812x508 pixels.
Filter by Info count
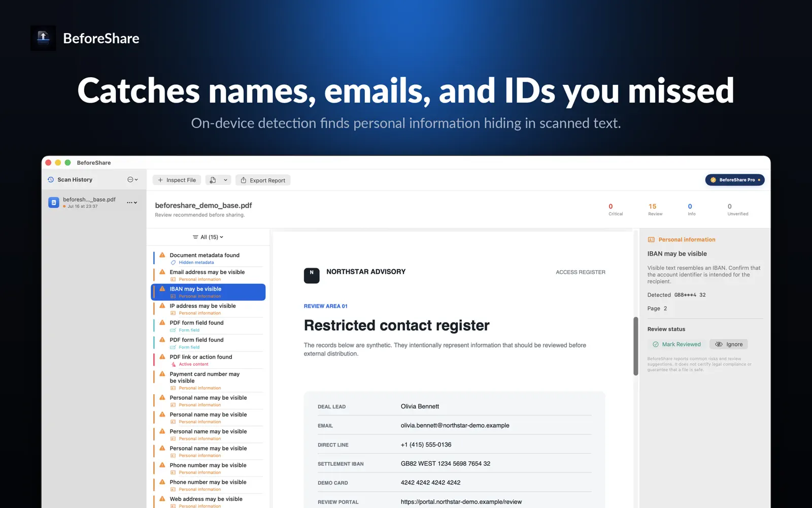pyautogui.click(x=691, y=209)
